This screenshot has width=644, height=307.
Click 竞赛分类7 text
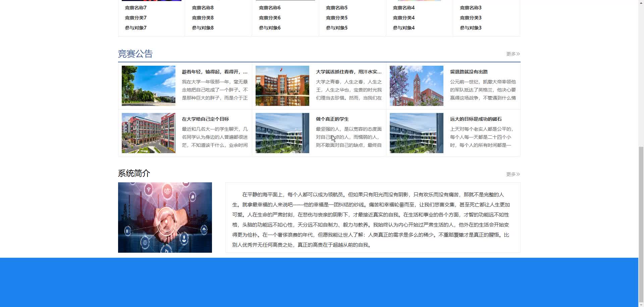[x=136, y=18]
